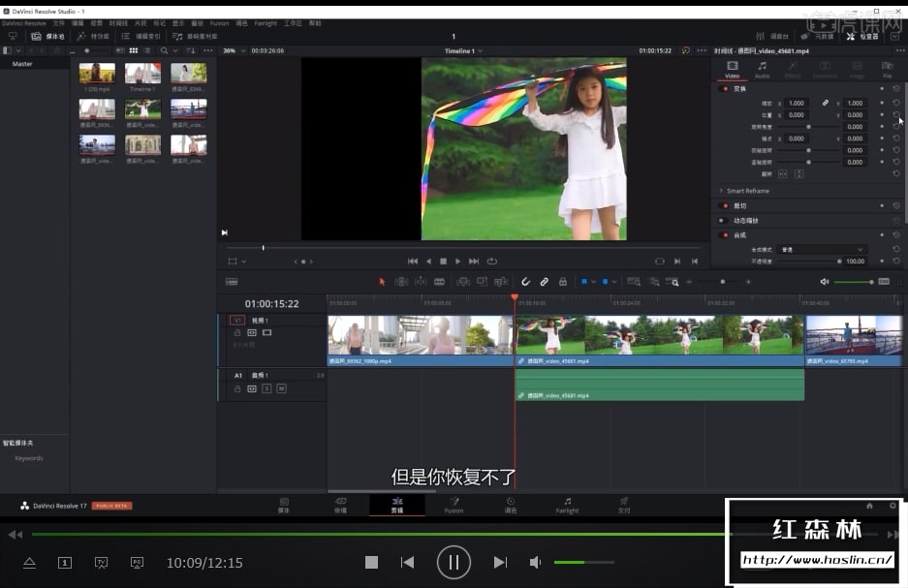Toggle the 裁切 (Cropping) section switch
908x588 pixels.
[724, 205]
